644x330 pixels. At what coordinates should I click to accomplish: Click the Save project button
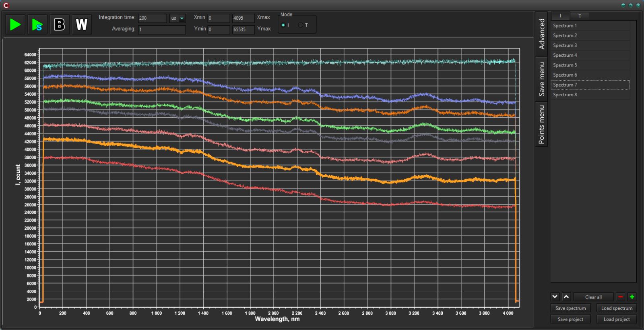tap(570, 319)
